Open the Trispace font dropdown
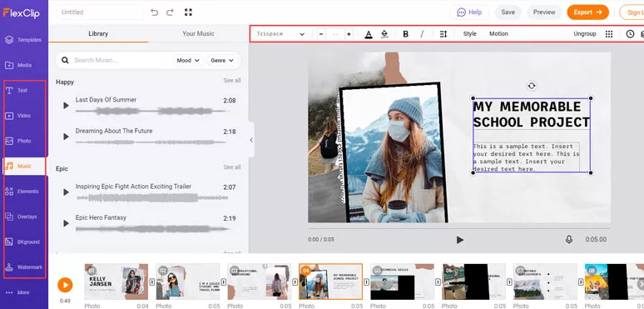Viewport: 644px width, 309px height. coord(281,34)
